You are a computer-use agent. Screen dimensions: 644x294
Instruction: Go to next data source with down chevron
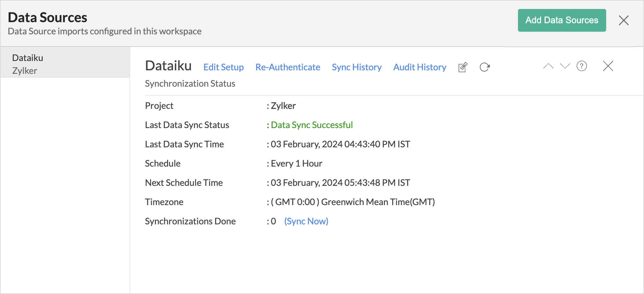click(x=565, y=66)
